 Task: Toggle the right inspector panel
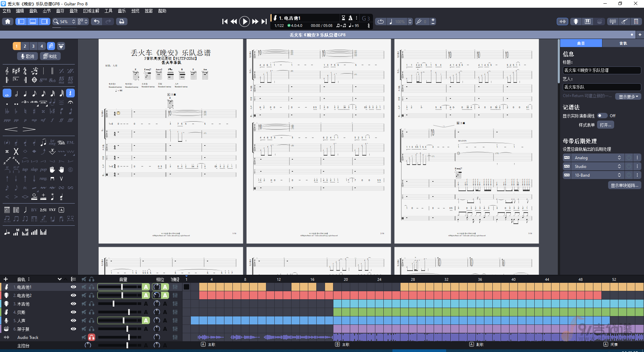coord(44,21)
